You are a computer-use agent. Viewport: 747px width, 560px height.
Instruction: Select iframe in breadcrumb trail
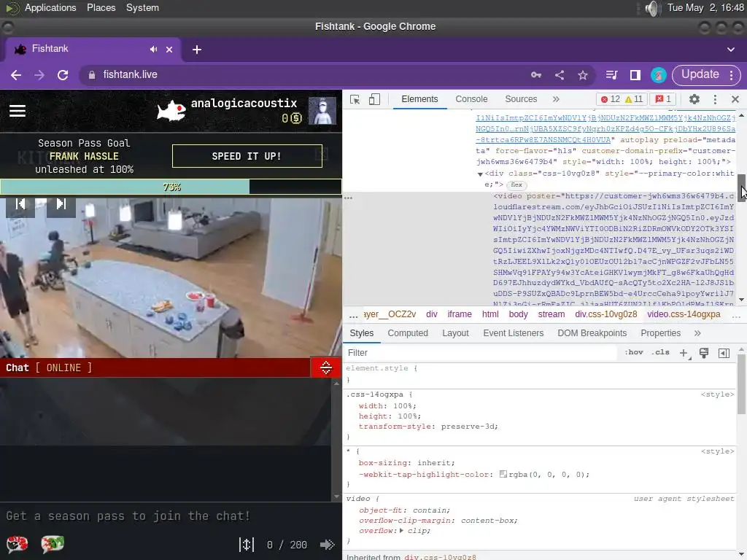tap(460, 314)
